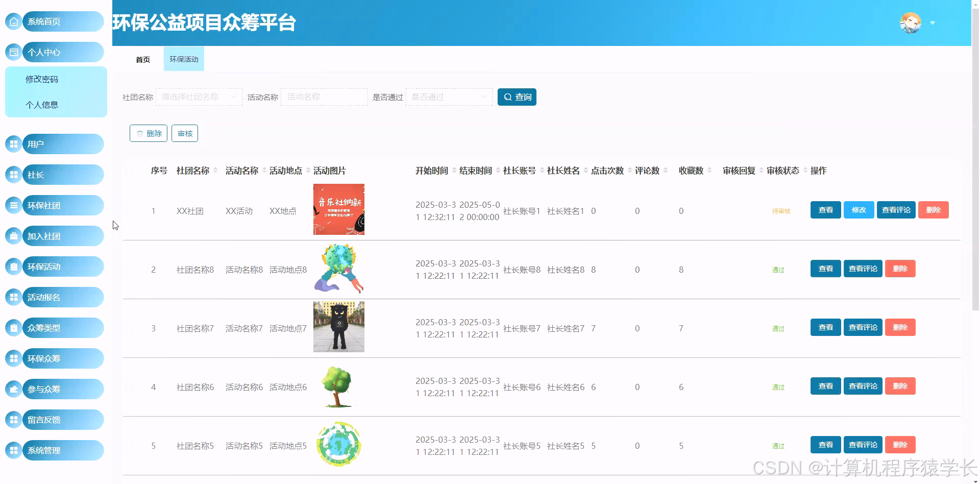Image resolution: width=980 pixels, height=484 pixels.
Task: Click 查看评论 for 社团名称5 row
Action: [863, 445]
